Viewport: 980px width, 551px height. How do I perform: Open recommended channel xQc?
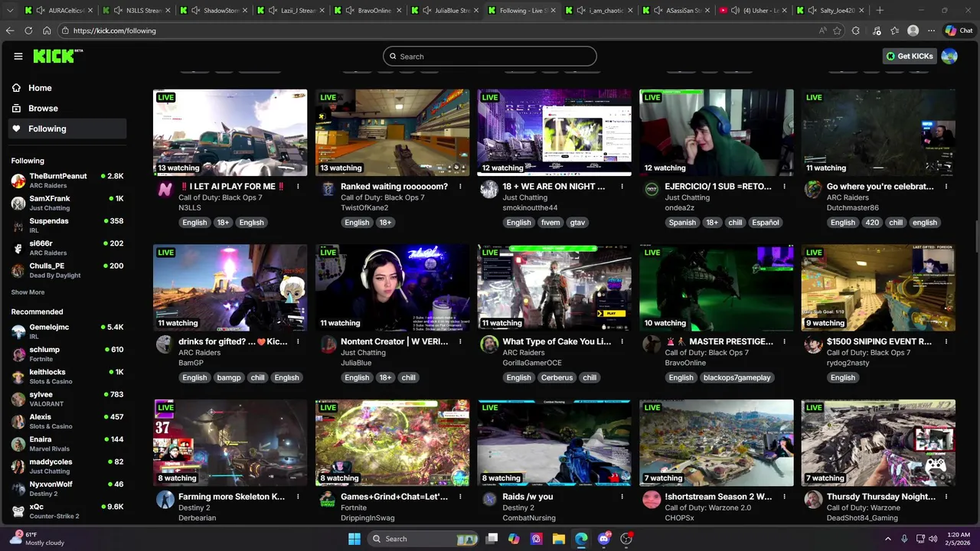tap(67, 511)
